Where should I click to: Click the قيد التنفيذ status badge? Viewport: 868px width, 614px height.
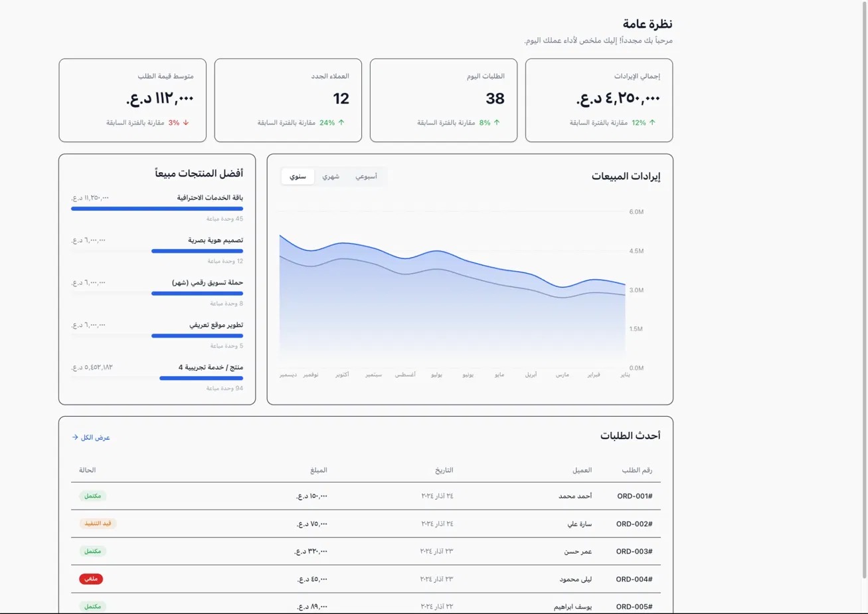[98, 524]
